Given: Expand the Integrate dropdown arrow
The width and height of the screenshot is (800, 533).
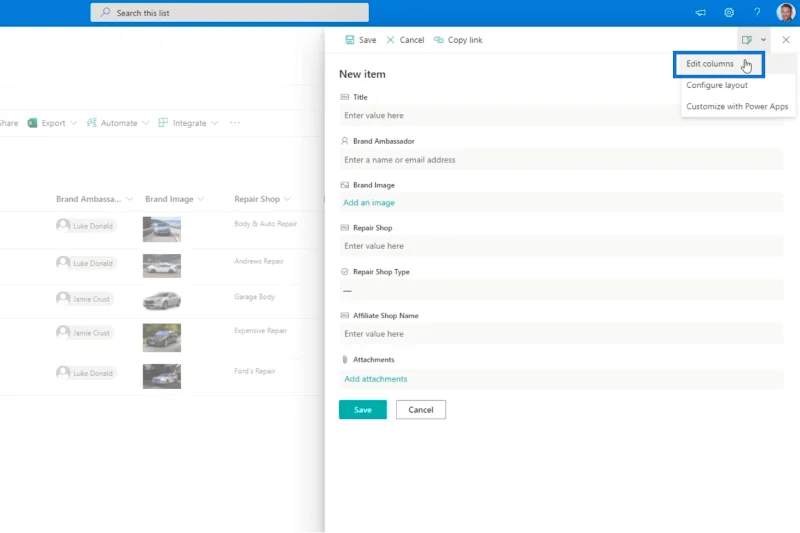Looking at the screenshot, I should coord(215,123).
